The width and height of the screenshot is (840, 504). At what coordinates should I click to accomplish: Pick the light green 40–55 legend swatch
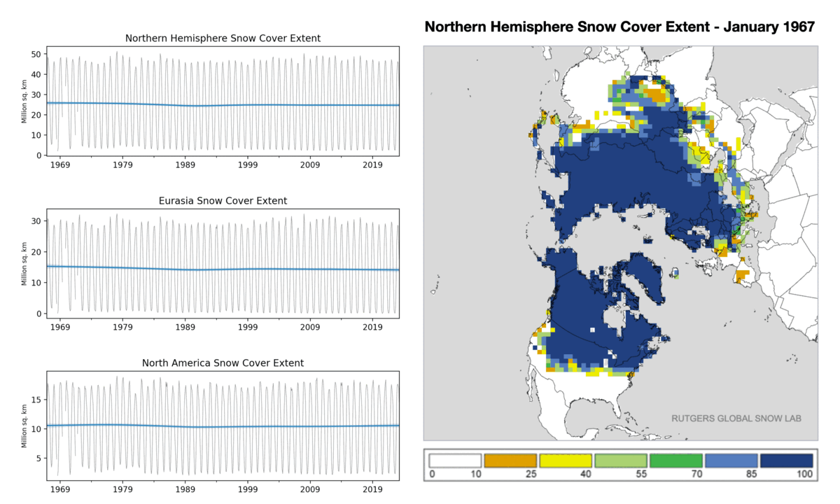(621, 461)
